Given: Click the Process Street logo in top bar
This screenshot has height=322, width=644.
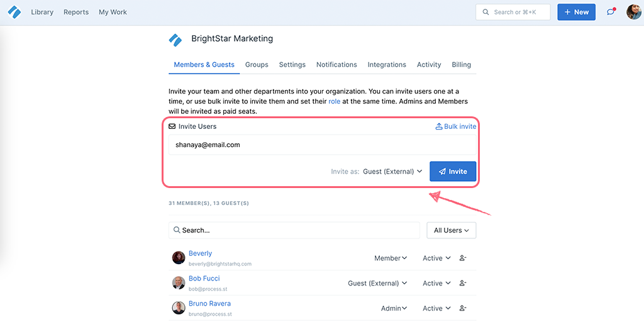Looking at the screenshot, I should coord(14,13).
